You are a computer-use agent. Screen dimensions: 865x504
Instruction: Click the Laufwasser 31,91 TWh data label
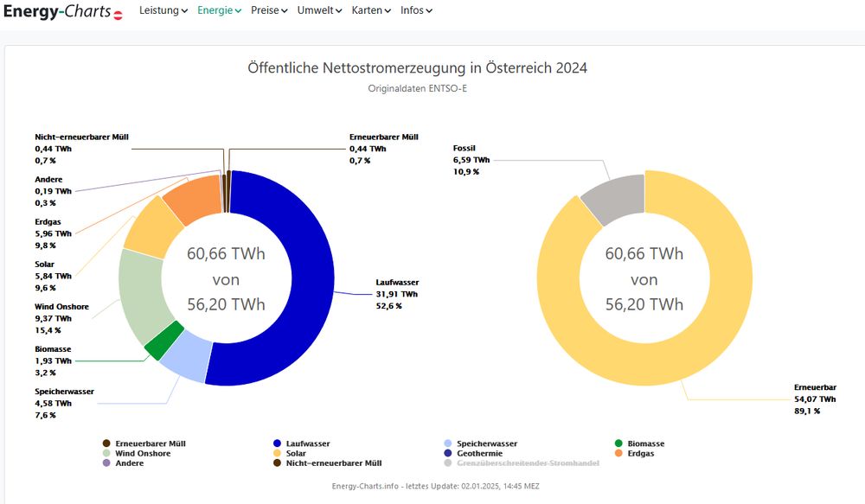point(397,294)
